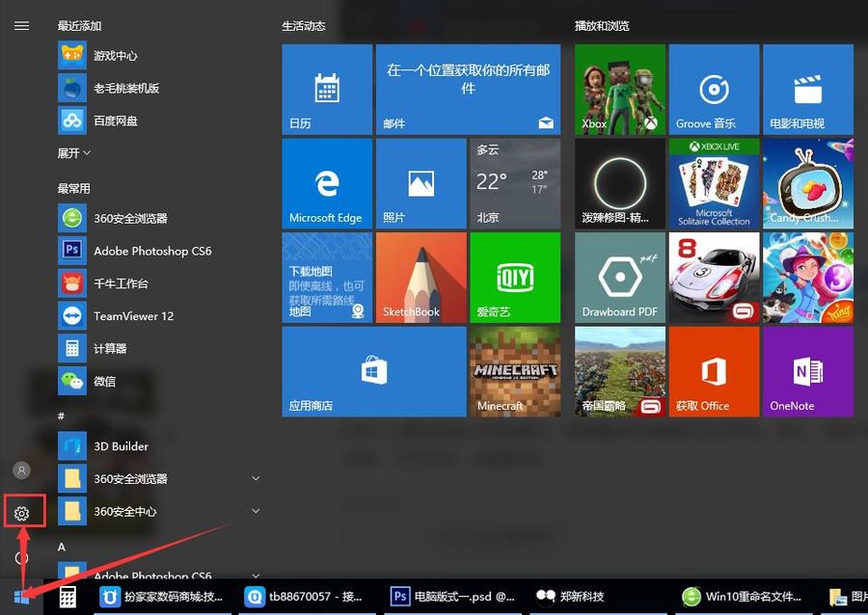Click the 最常用 section heading
The width and height of the screenshot is (868, 615).
[x=73, y=188]
